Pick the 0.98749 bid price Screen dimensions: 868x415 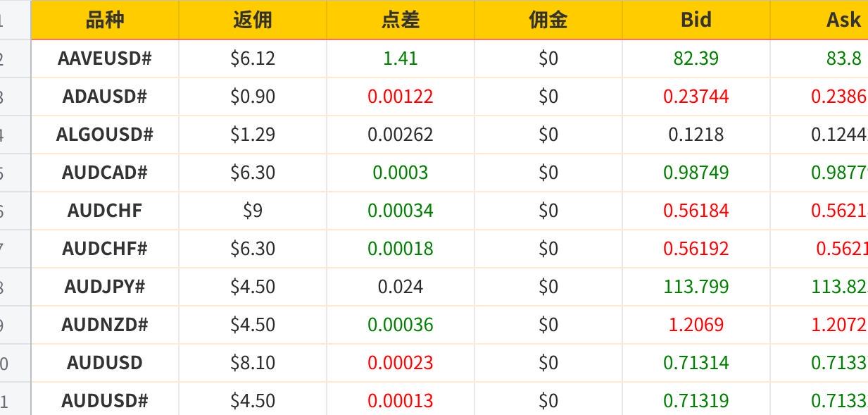coord(696,173)
